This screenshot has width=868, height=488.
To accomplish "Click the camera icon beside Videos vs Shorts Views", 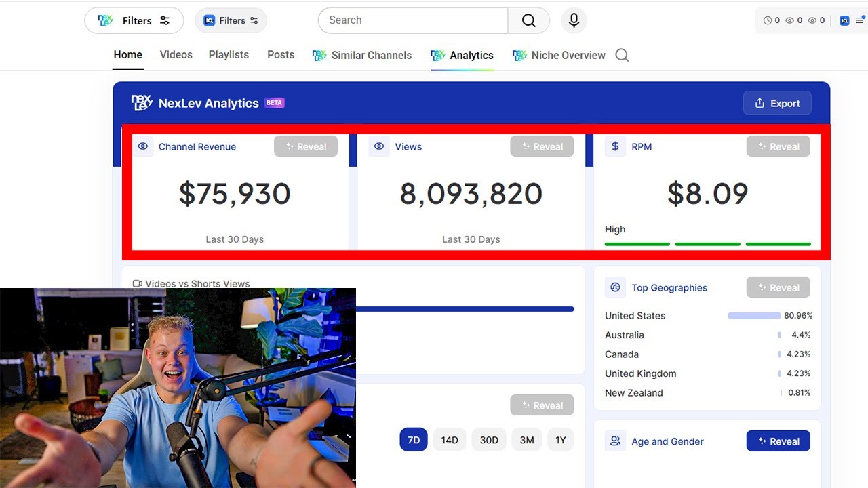I will [137, 284].
